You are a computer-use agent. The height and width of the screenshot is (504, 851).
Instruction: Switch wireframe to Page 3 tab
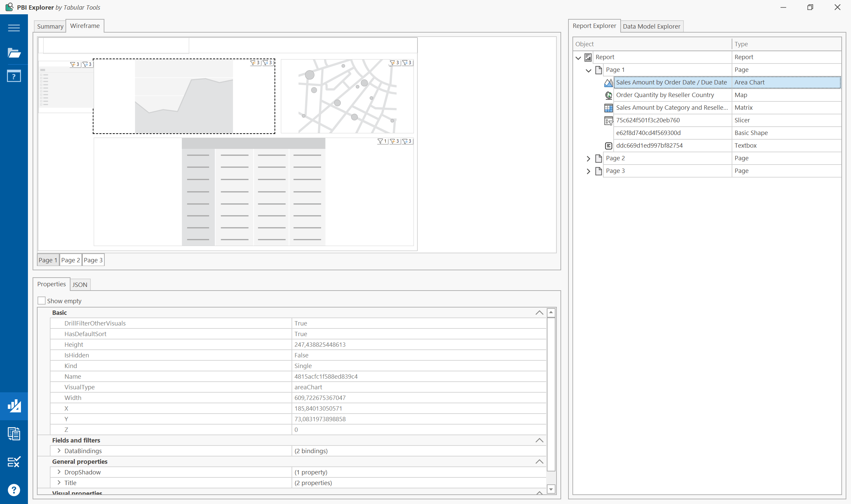pos(93,260)
